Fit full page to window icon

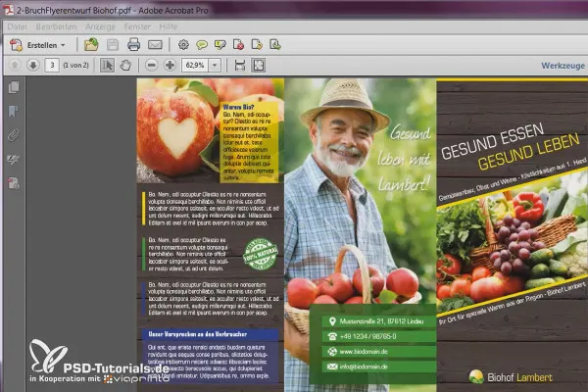point(259,65)
